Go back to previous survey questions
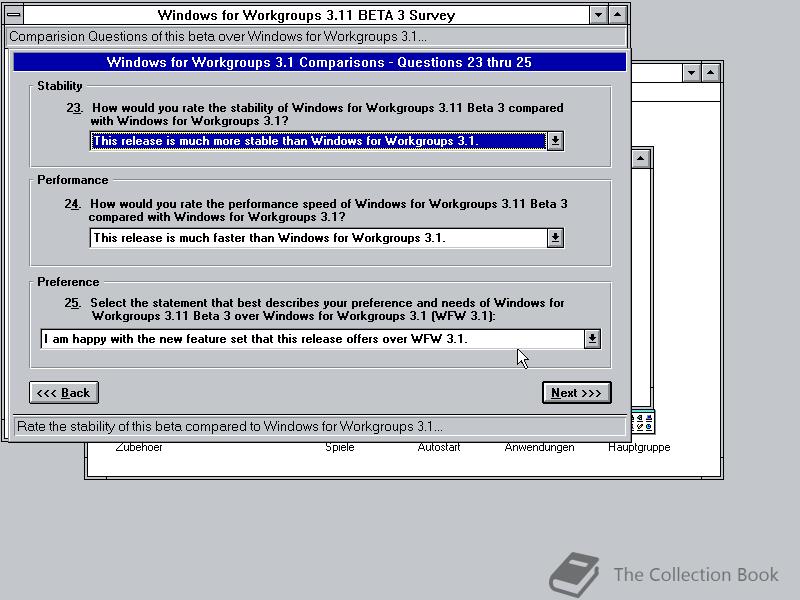The height and width of the screenshot is (600, 800). pos(64,393)
